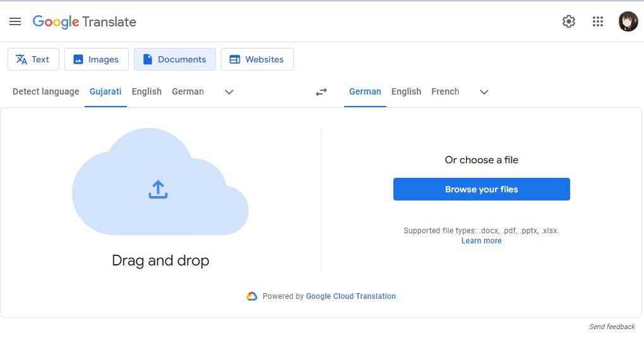Expand the source language list chevron

point(229,92)
